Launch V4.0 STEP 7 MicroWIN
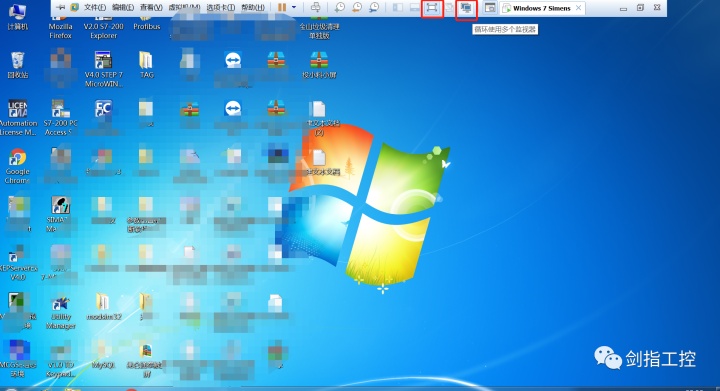The image size is (720, 391). coord(103,69)
